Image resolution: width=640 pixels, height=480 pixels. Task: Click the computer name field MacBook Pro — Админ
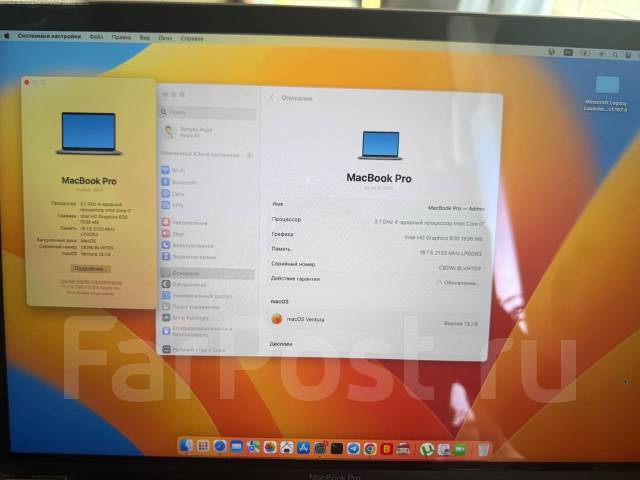point(456,208)
